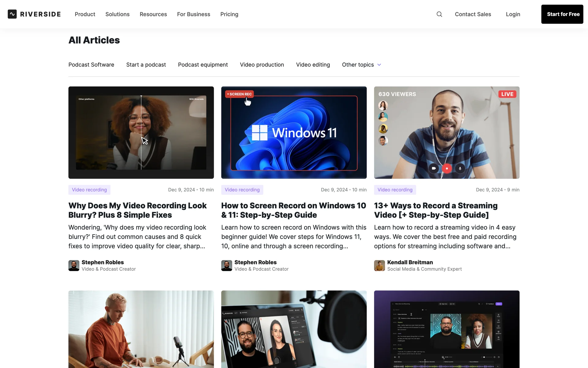
Task: Open the search magnifier icon
Action: click(x=439, y=14)
